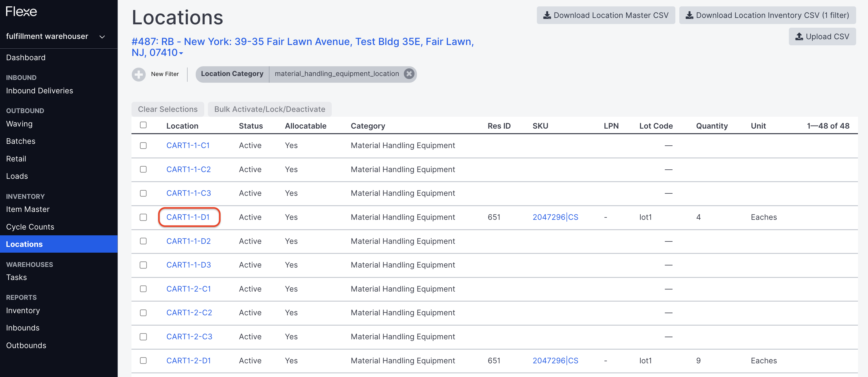Screen dimensions: 868x377
Task: Click the 1—48 of 48 pagination text
Action: pyautogui.click(x=828, y=126)
